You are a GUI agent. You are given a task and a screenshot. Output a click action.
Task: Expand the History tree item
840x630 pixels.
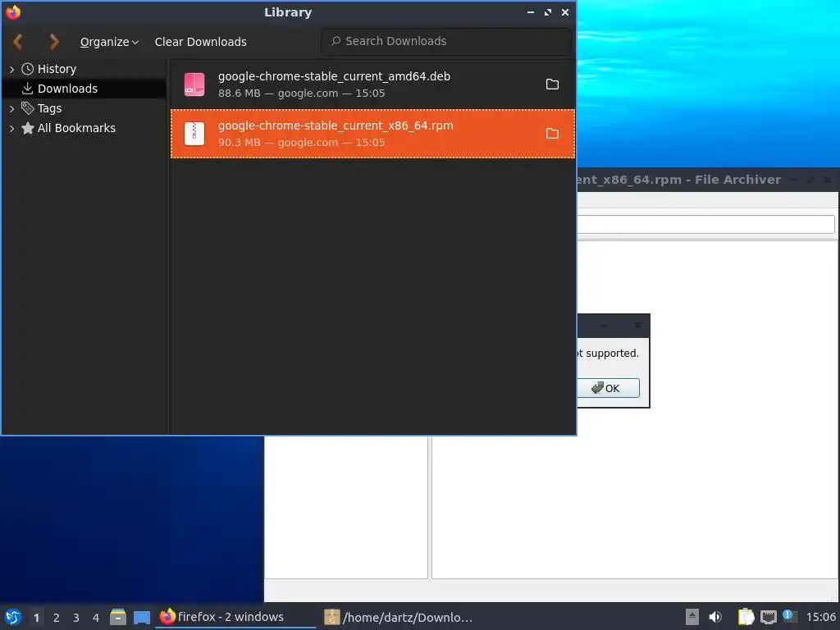(x=11, y=69)
